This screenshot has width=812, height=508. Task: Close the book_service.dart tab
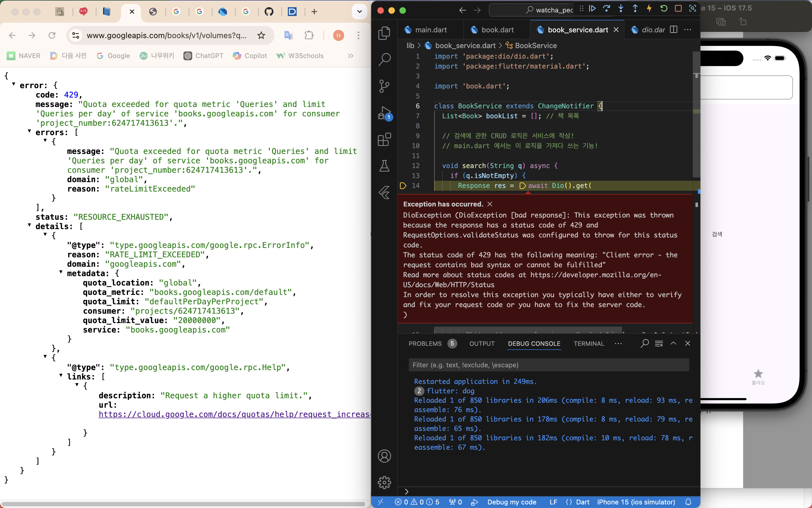click(616, 30)
